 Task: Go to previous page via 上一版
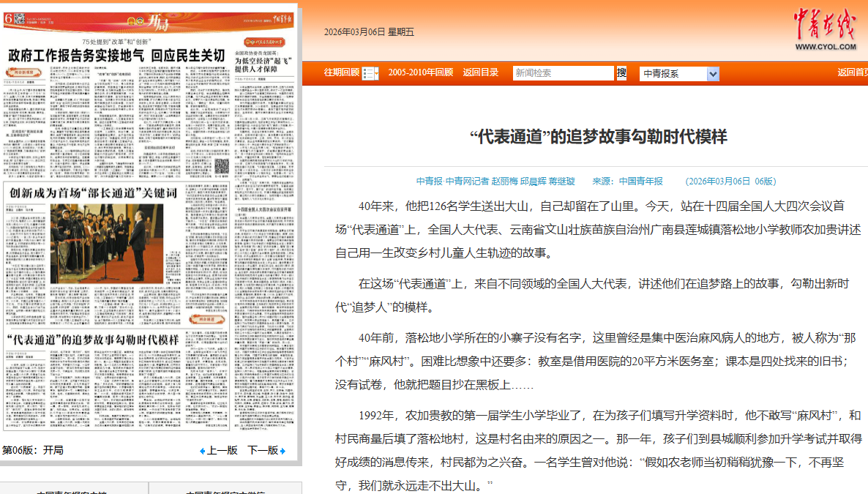tap(222, 451)
